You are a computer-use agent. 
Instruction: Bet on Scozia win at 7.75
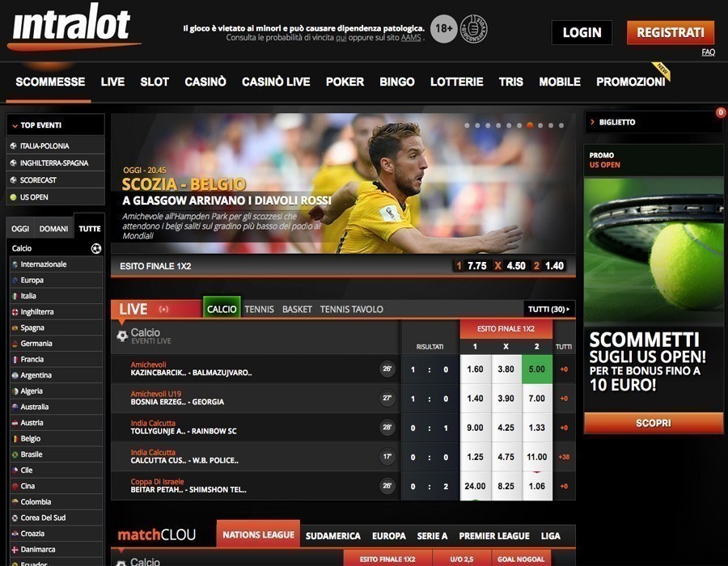(472, 266)
